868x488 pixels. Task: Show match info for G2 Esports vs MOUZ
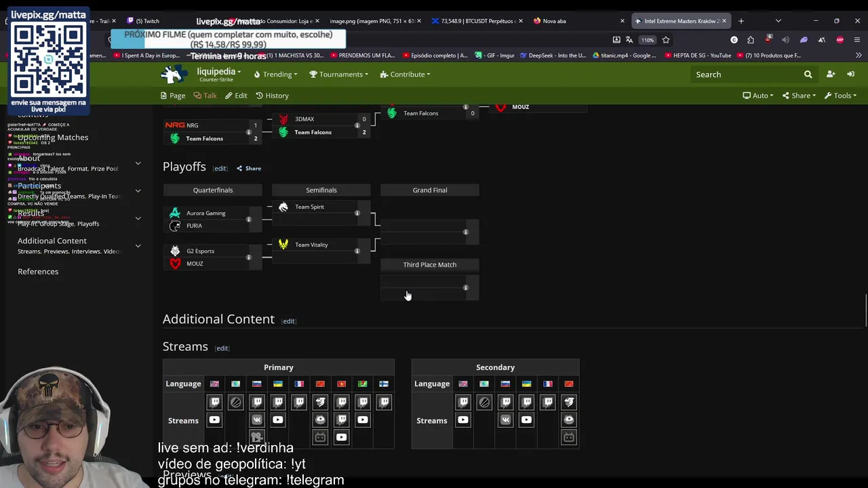pos(249,258)
